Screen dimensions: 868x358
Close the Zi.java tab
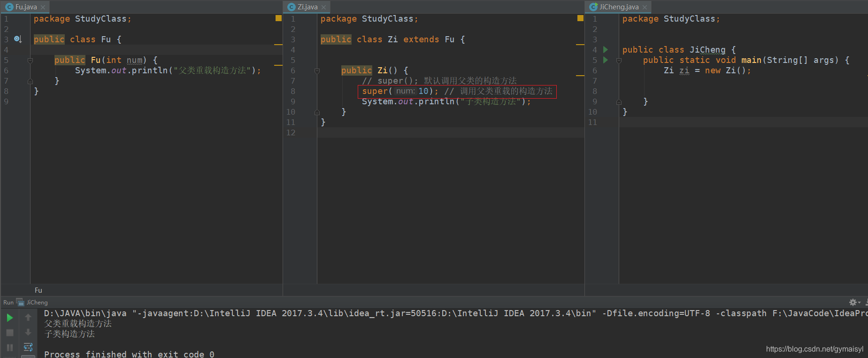[323, 7]
